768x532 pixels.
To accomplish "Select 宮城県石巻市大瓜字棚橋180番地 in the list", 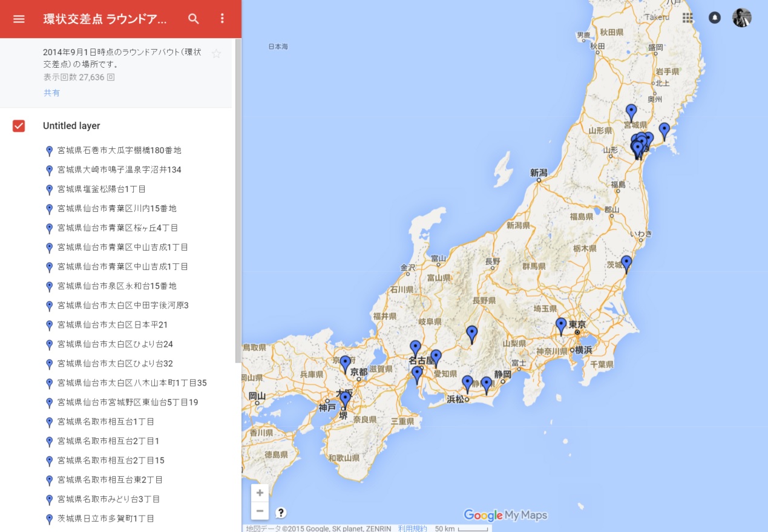I will click(x=120, y=150).
